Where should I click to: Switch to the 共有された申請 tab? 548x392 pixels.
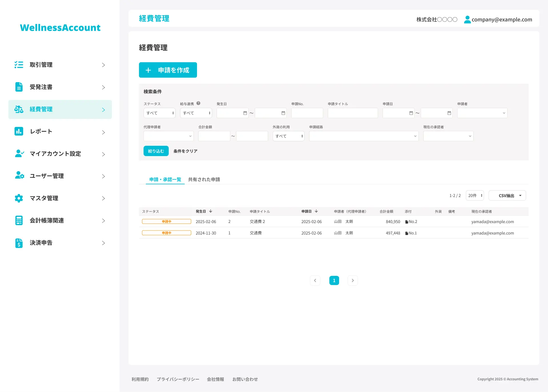(x=204, y=179)
